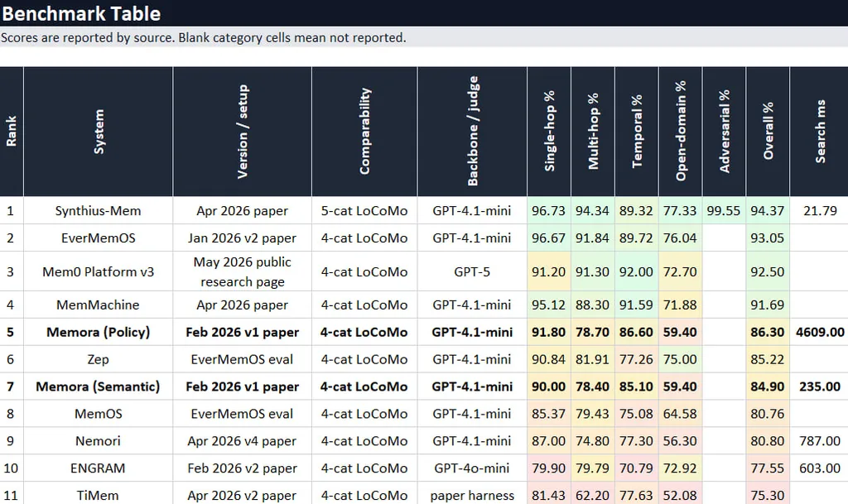Click the paper harness backbone cell
Image resolution: width=848 pixels, height=504 pixels.
472,494
